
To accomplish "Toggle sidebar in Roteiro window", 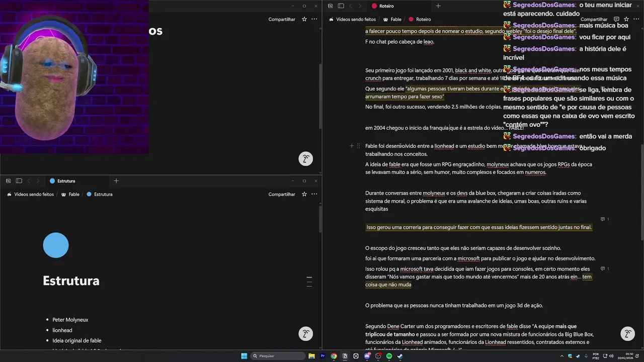I will point(341,6).
